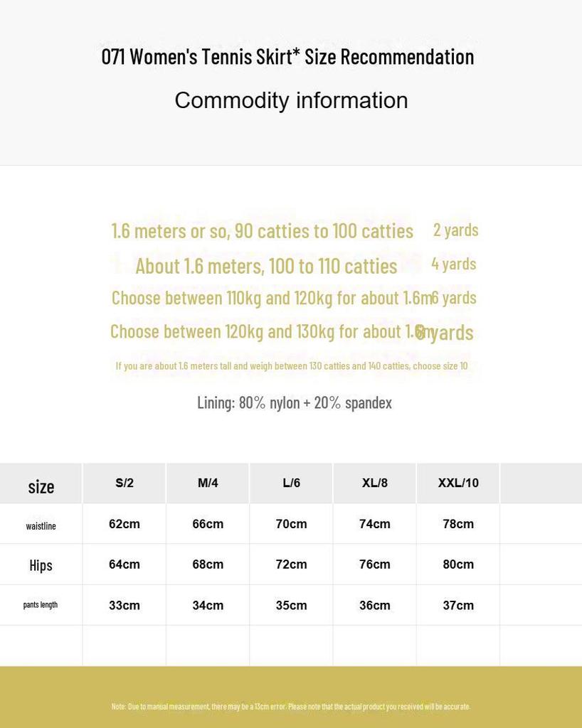Click the manual measurement note in footer
The height and width of the screenshot is (728, 582).
tap(290, 707)
